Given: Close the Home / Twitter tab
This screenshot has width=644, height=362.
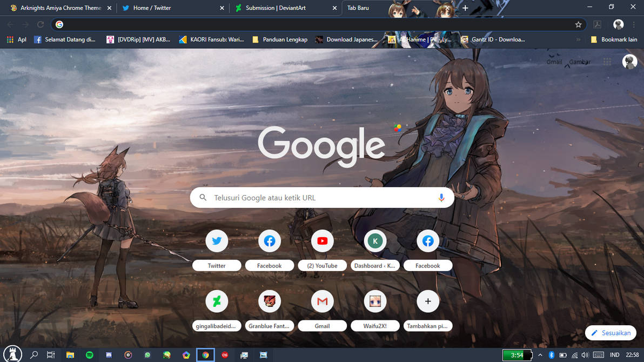Looking at the screenshot, I should click(x=222, y=8).
